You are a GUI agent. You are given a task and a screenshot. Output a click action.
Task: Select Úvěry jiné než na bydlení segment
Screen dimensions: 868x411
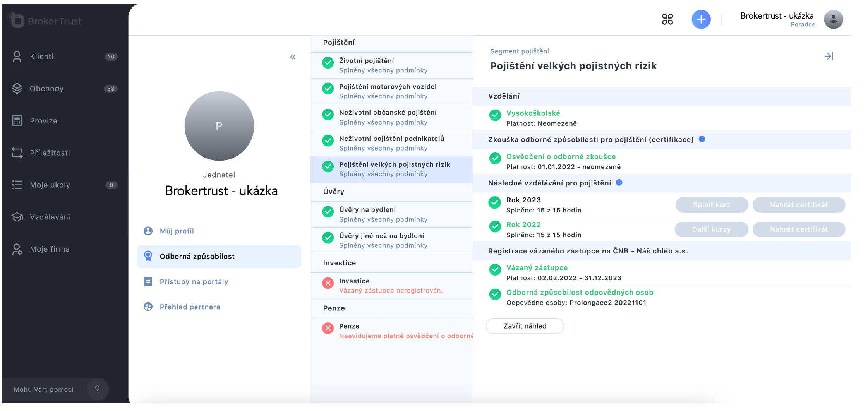tap(391, 240)
